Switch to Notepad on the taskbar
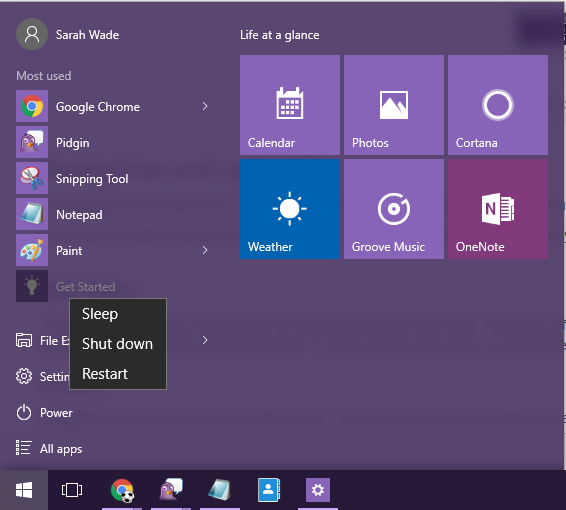566x510 pixels. [220, 490]
